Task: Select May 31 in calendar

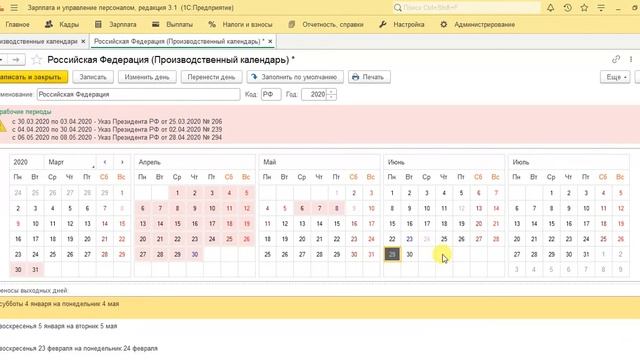Action: (371, 254)
